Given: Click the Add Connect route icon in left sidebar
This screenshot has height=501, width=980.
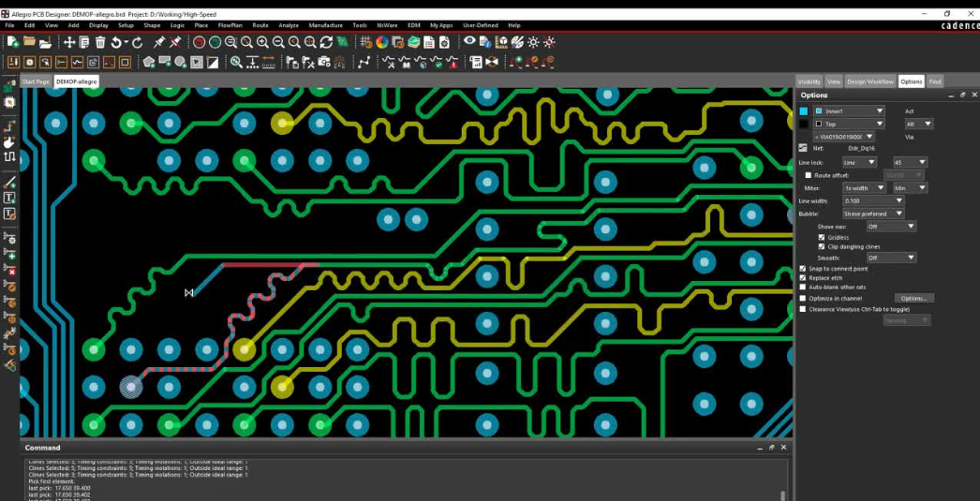Looking at the screenshot, I should [10, 125].
